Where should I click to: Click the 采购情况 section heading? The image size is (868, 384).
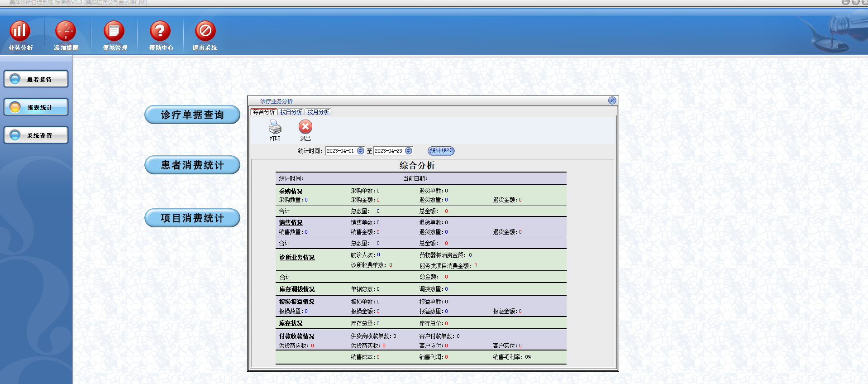tap(291, 192)
